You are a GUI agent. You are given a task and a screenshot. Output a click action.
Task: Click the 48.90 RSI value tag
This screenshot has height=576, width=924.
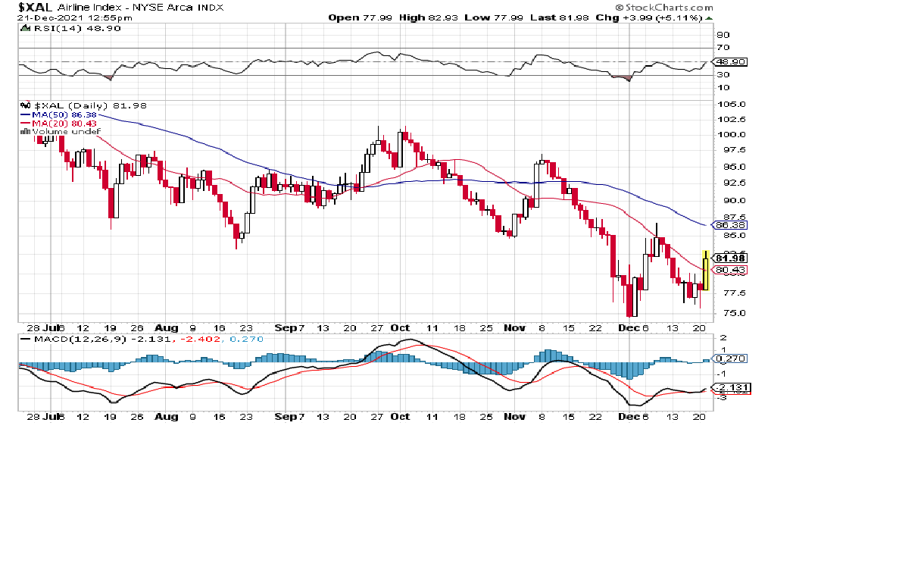click(x=731, y=61)
